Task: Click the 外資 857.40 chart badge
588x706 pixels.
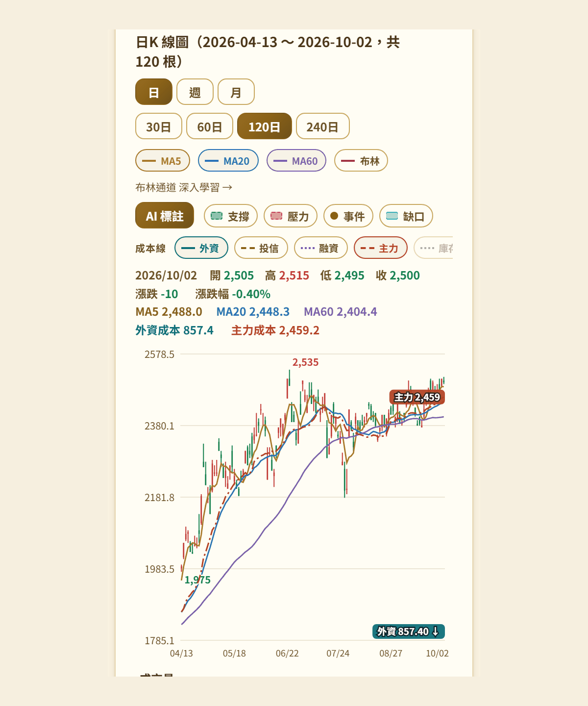Action: (409, 631)
